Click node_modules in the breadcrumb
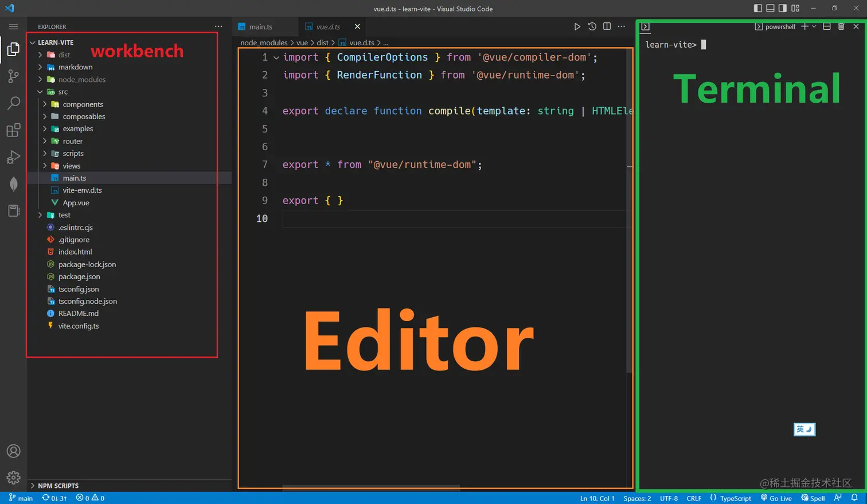Image resolution: width=867 pixels, height=504 pixels. click(x=264, y=42)
